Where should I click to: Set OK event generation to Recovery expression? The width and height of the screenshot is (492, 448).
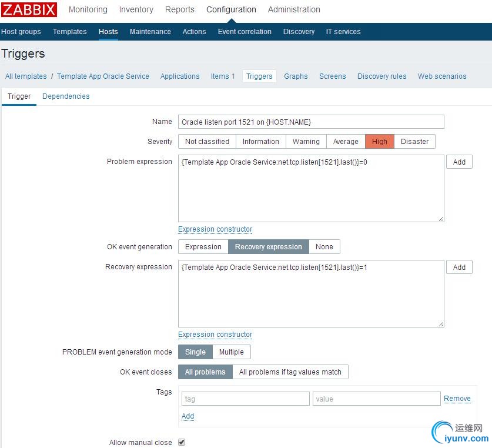coord(269,247)
